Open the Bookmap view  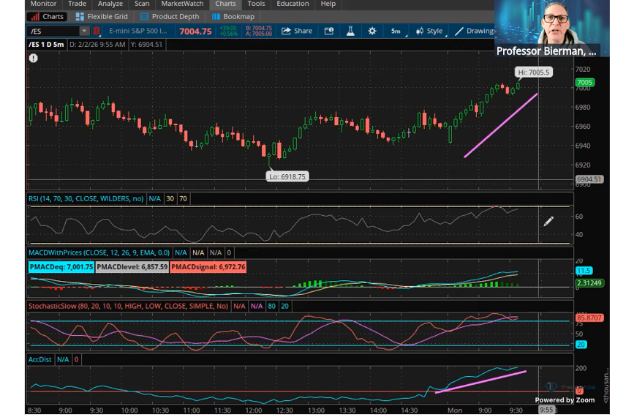[230, 17]
